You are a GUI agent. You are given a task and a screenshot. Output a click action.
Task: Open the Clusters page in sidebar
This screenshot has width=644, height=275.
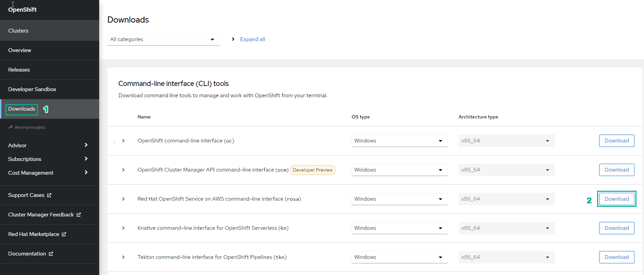50,30
